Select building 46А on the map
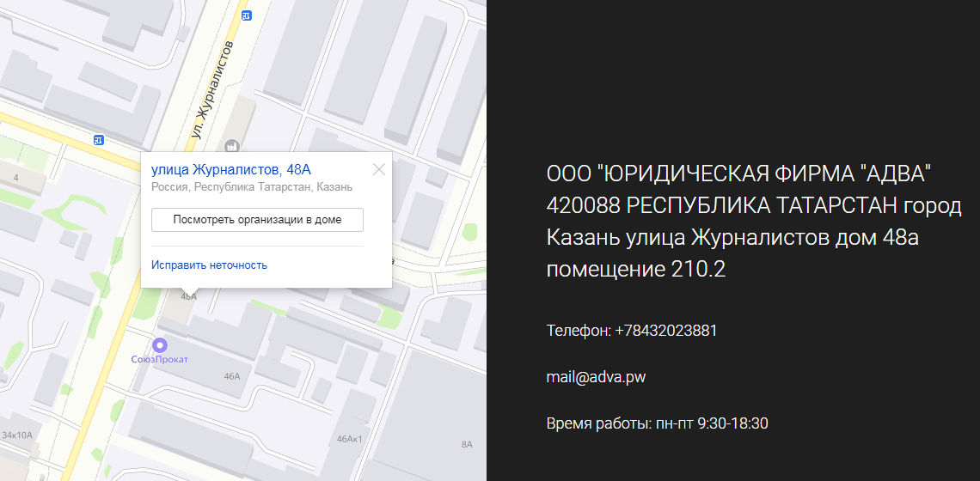Viewport: 980px width, 481px height. click(231, 376)
